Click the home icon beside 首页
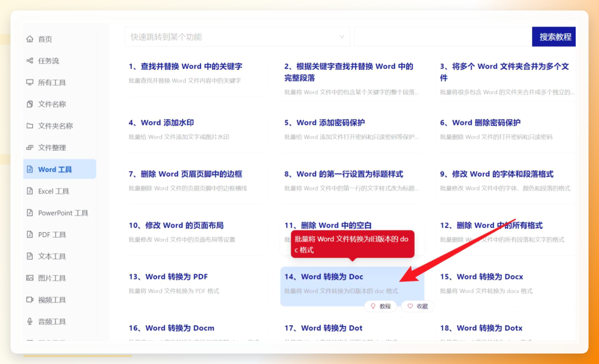This screenshot has width=599, height=364. 30,39
